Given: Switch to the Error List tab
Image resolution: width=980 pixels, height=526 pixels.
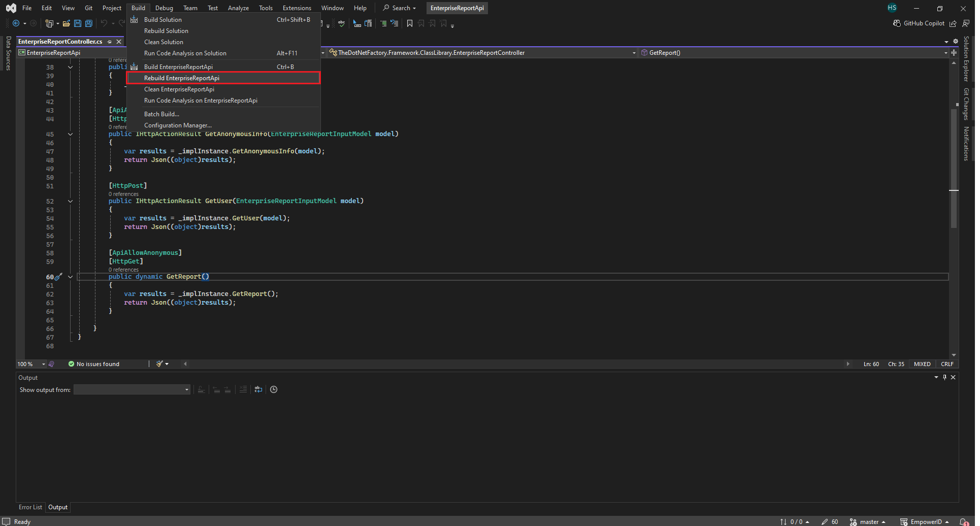Looking at the screenshot, I should pos(30,507).
